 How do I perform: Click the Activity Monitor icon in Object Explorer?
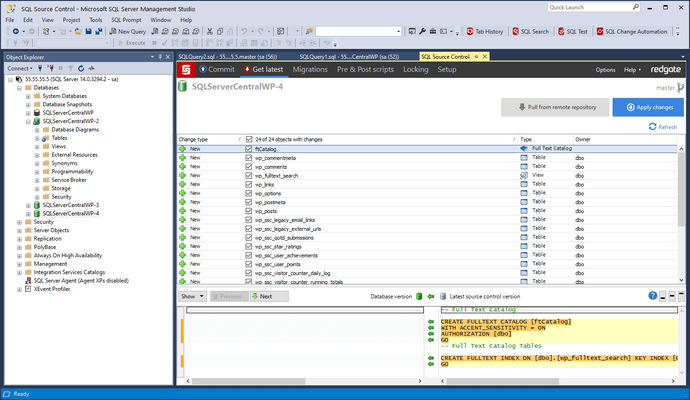pyautogui.click(x=91, y=68)
